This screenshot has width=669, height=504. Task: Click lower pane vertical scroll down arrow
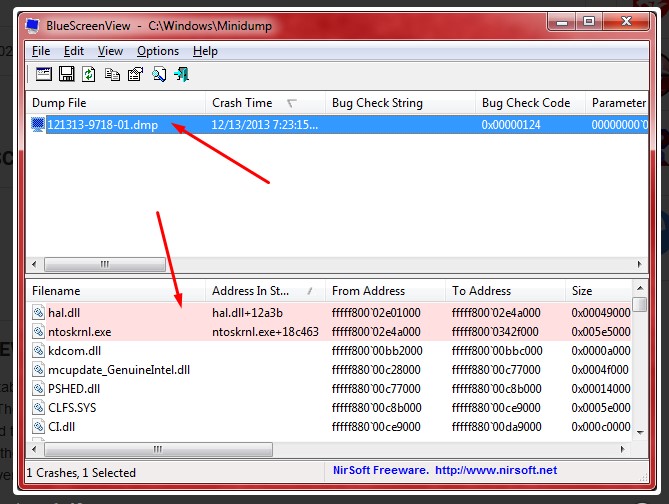click(640, 432)
